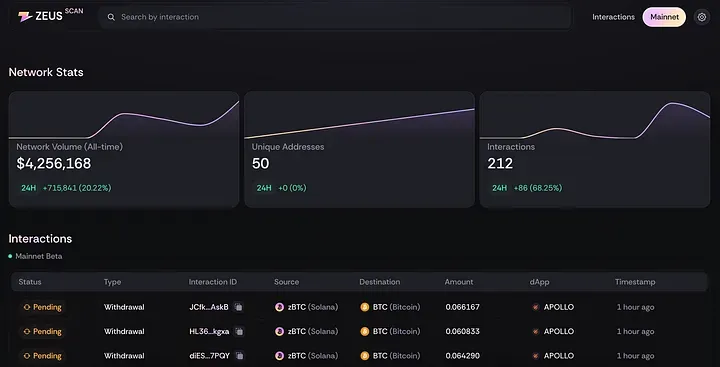
Task: Sort by the Amount column header
Action: click(458, 282)
